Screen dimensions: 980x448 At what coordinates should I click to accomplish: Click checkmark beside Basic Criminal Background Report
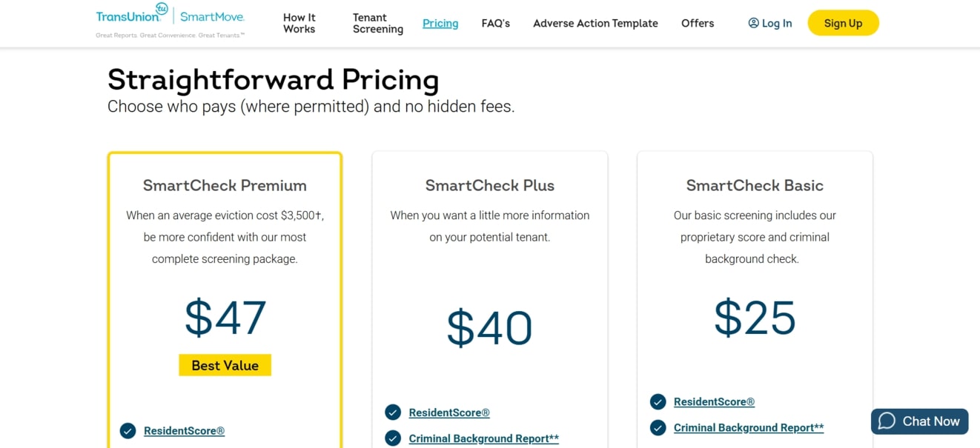(658, 427)
